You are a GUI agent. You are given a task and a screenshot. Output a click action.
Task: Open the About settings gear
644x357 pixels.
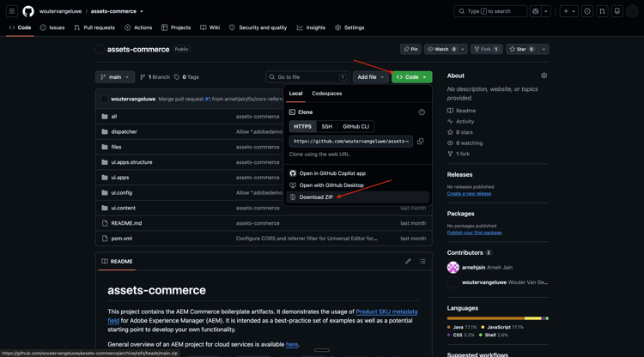[544, 76]
